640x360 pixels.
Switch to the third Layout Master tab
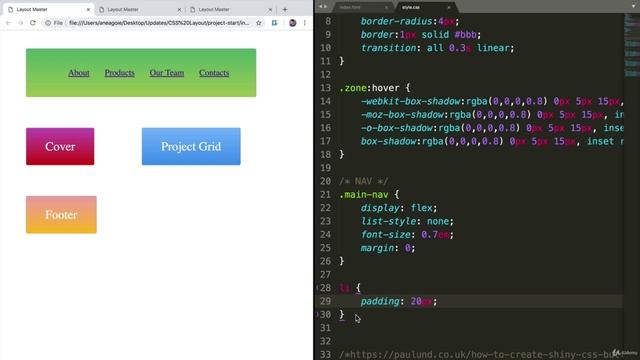point(230,9)
